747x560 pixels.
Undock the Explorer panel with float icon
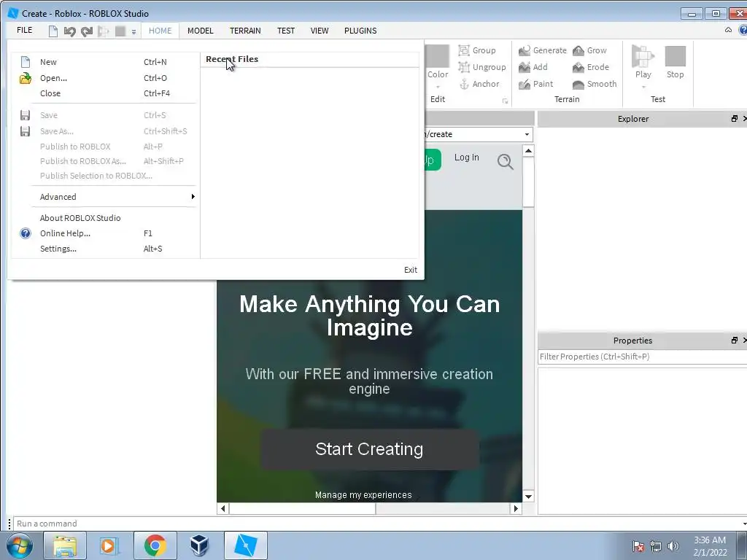click(734, 119)
